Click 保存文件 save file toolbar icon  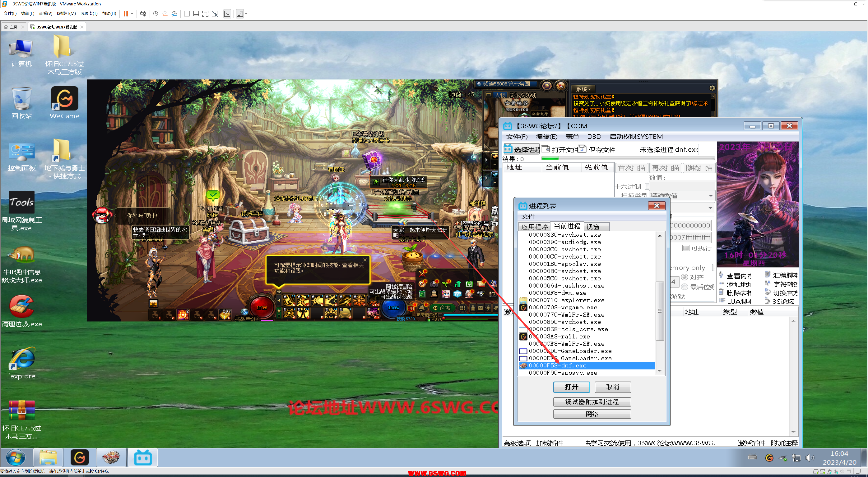pos(597,149)
